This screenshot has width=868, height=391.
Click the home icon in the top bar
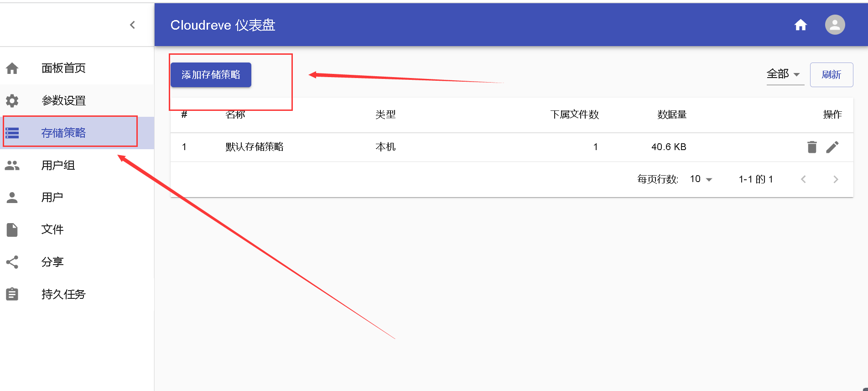[800, 25]
